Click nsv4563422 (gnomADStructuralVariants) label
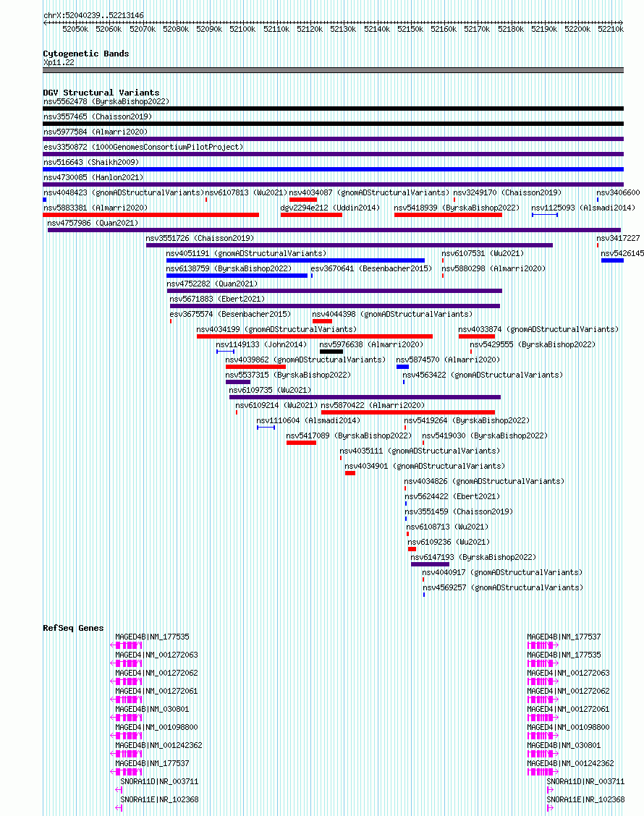This screenshot has width=644, height=816. (x=483, y=375)
